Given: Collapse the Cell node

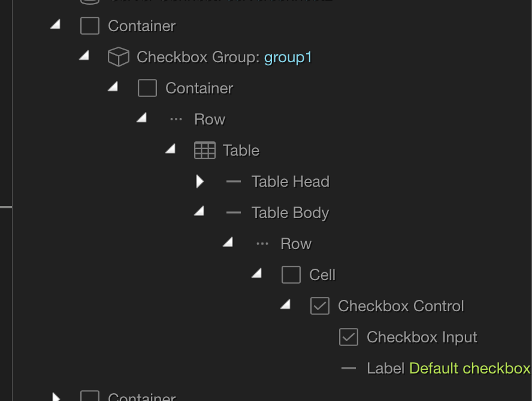Looking at the screenshot, I should coord(257,273).
